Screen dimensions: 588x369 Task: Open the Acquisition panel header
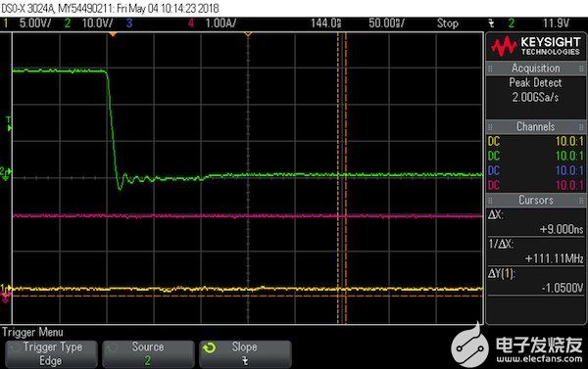pos(535,69)
